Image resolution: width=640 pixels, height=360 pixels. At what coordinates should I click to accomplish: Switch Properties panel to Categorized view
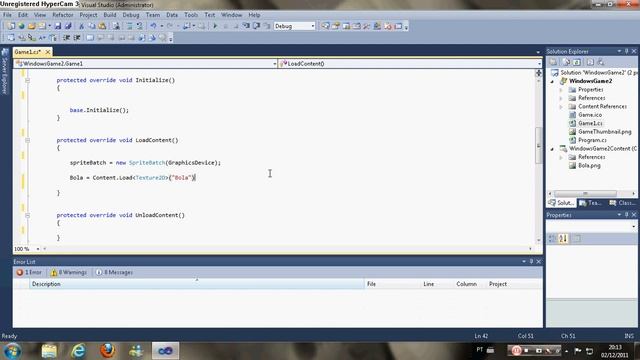click(552, 239)
